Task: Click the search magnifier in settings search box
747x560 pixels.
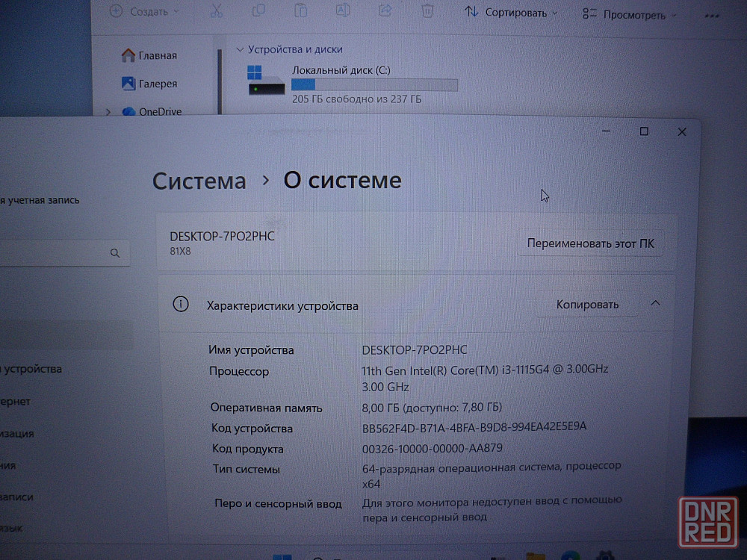Action: tap(115, 253)
